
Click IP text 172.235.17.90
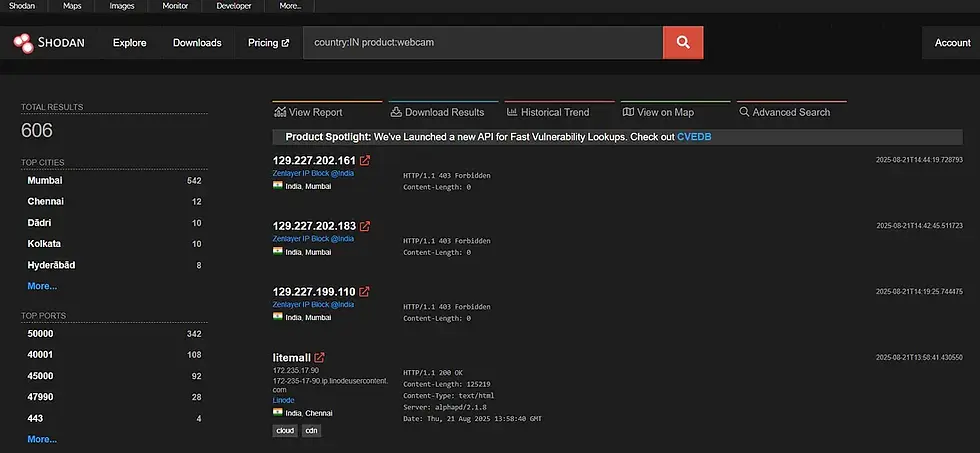(x=296, y=371)
